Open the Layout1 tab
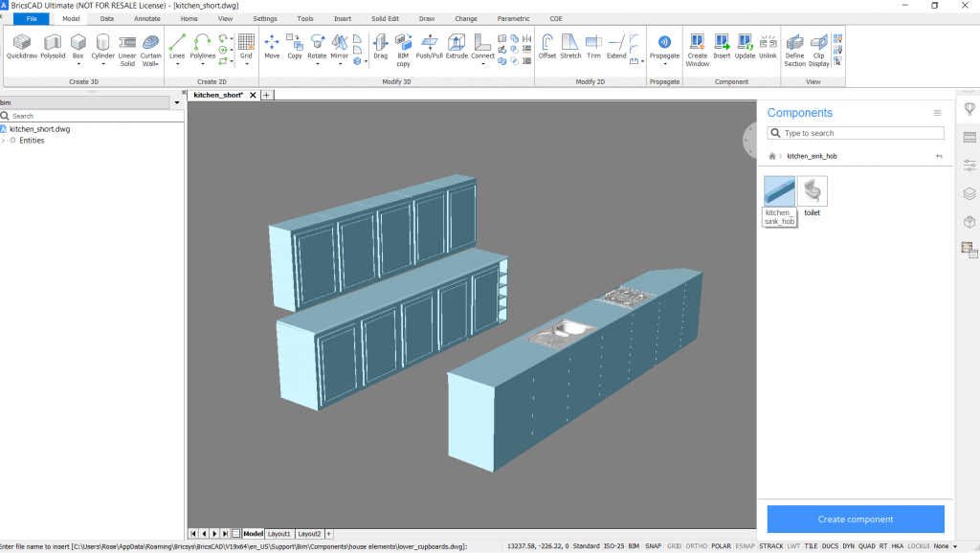The image size is (980, 553). pyautogui.click(x=278, y=534)
